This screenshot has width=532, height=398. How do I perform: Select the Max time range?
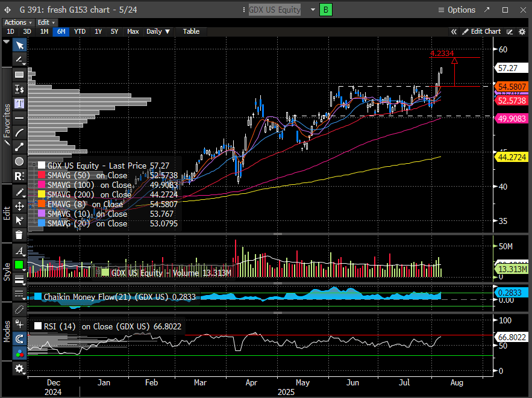click(133, 31)
